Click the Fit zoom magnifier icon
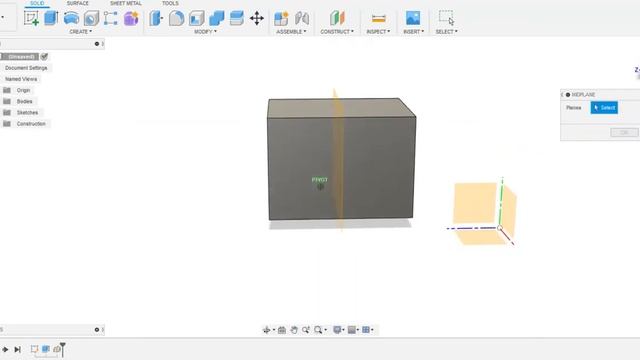 pos(318,330)
